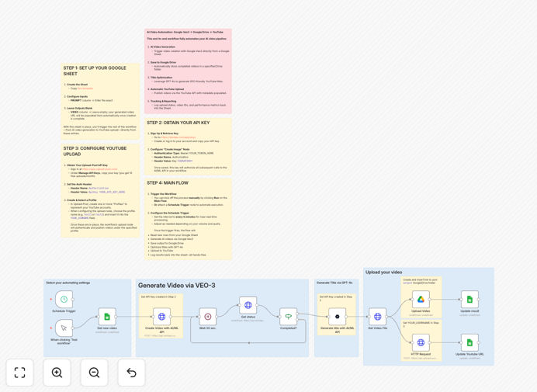Click the fit-to-view zoom button
The width and height of the screenshot is (537, 392).
click(20, 373)
